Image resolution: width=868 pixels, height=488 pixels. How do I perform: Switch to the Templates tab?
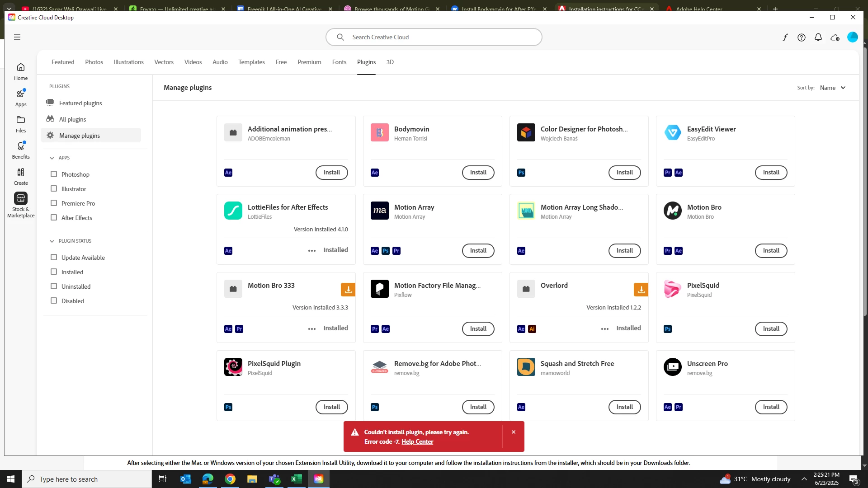coord(251,62)
